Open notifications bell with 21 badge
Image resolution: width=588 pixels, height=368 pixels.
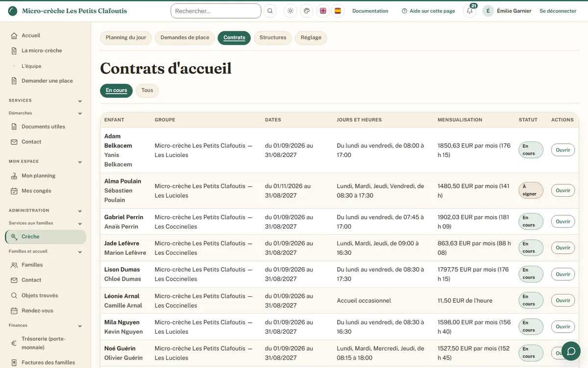click(x=470, y=11)
